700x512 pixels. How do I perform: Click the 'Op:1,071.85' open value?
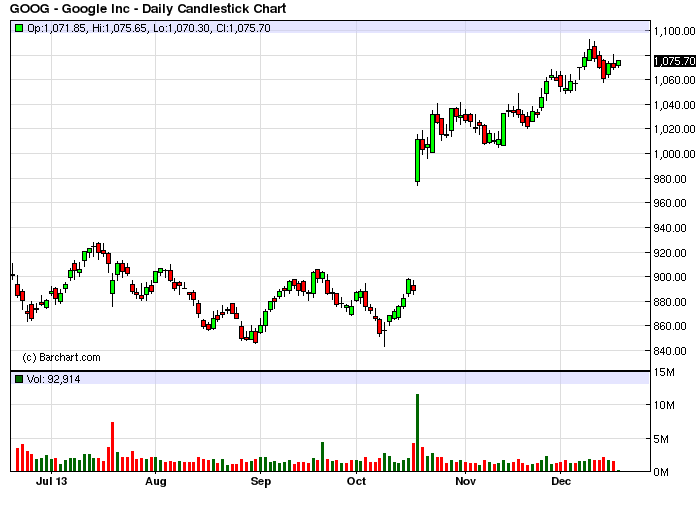coord(56,28)
